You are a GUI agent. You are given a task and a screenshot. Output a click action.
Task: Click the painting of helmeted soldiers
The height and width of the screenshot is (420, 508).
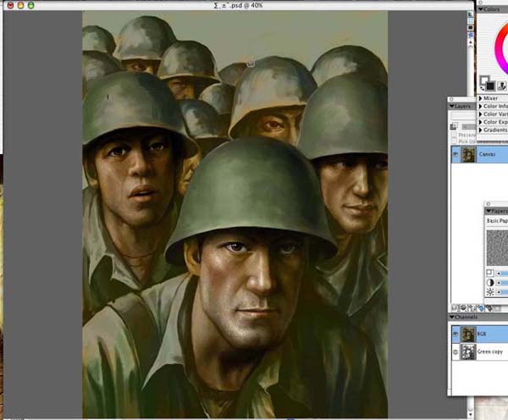pyautogui.click(x=235, y=214)
